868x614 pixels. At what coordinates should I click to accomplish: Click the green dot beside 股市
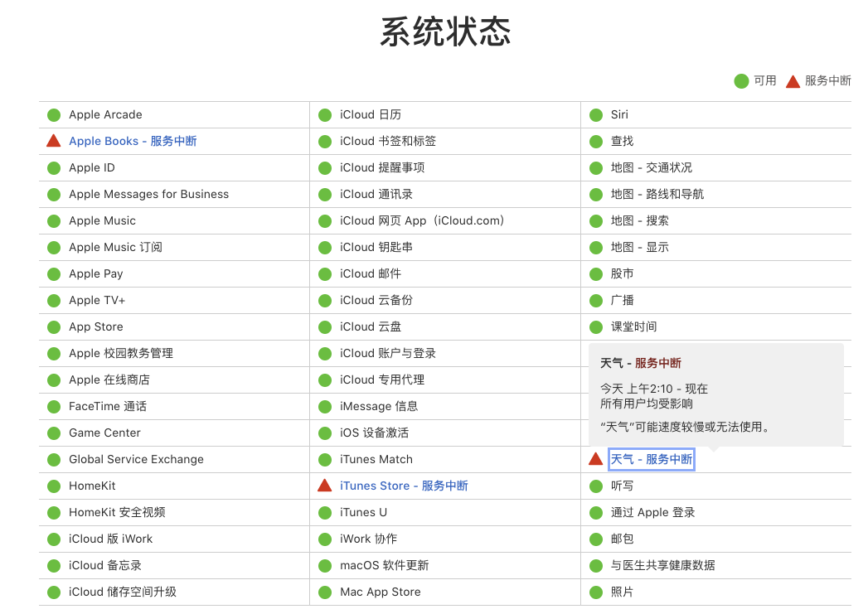coord(596,274)
